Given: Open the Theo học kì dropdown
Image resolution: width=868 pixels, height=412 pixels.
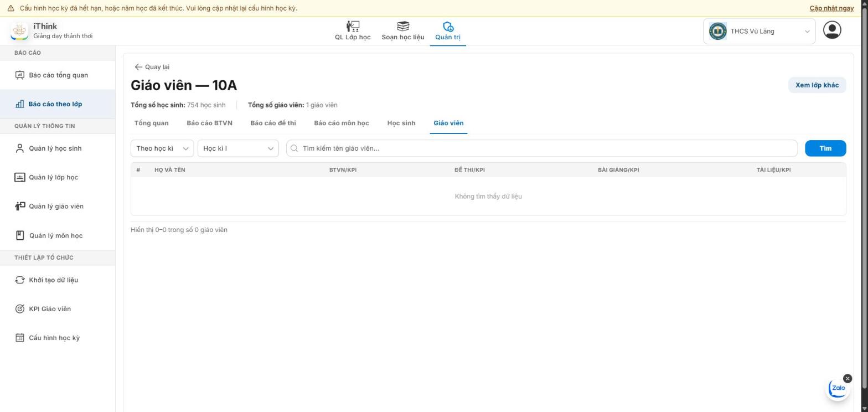Looking at the screenshot, I should pyautogui.click(x=162, y=148).
